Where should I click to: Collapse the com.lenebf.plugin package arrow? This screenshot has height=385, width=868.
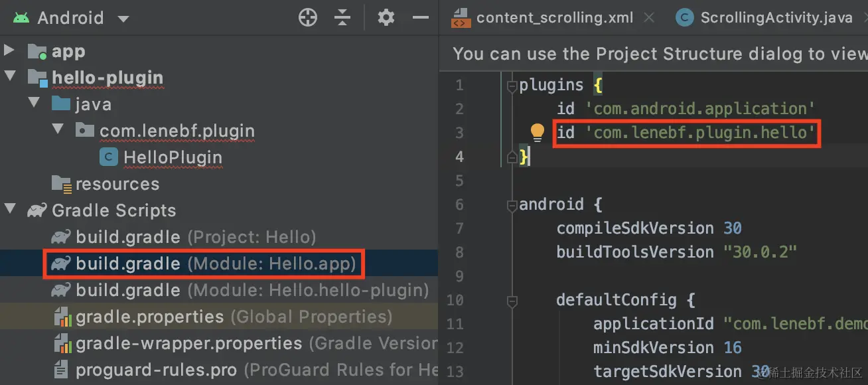pyautogui.click(x=58, y=130)
